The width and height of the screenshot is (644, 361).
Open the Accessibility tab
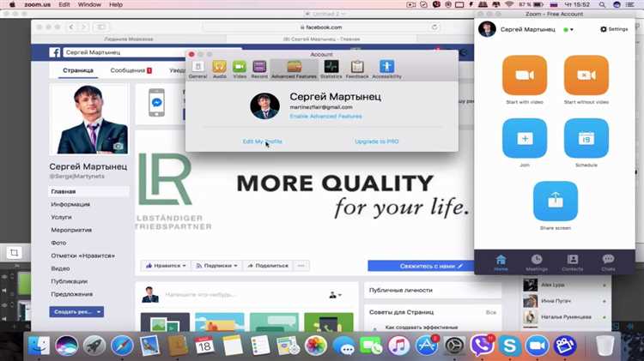click(x=387, y=69)
